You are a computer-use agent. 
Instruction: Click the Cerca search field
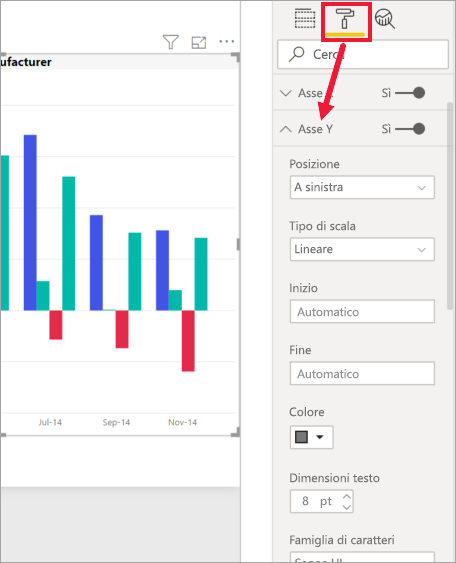[x=363, y=54]
